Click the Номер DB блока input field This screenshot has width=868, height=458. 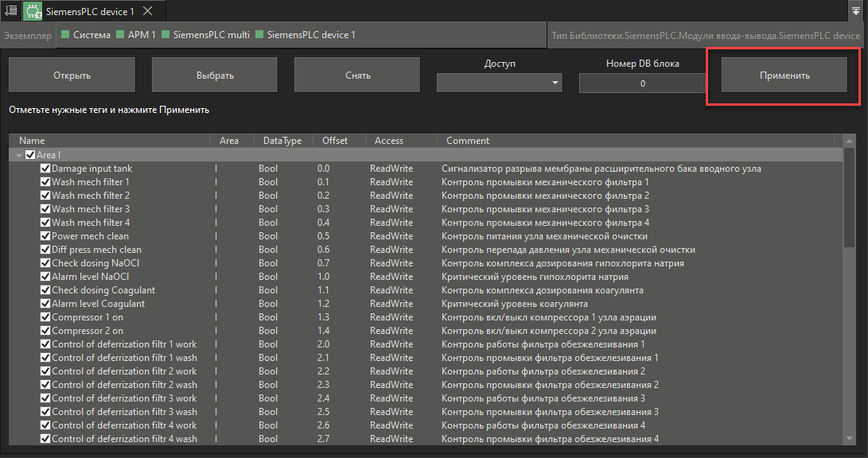[642, 83]
